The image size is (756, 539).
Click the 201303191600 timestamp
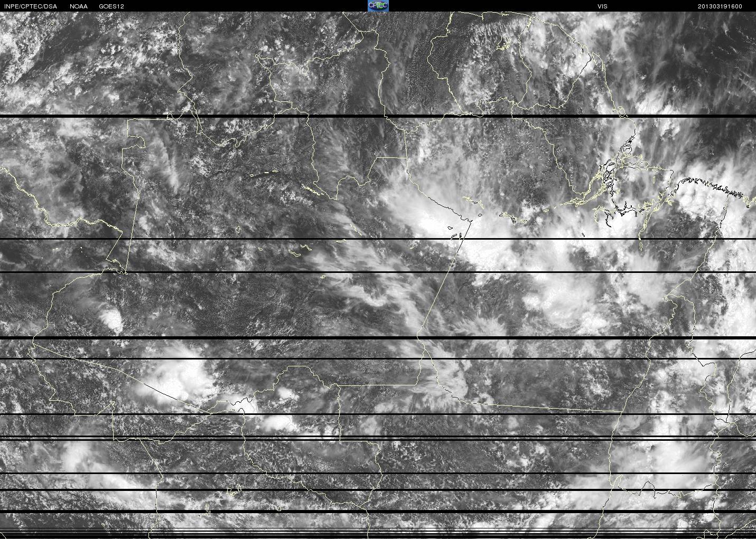(720, 6)
